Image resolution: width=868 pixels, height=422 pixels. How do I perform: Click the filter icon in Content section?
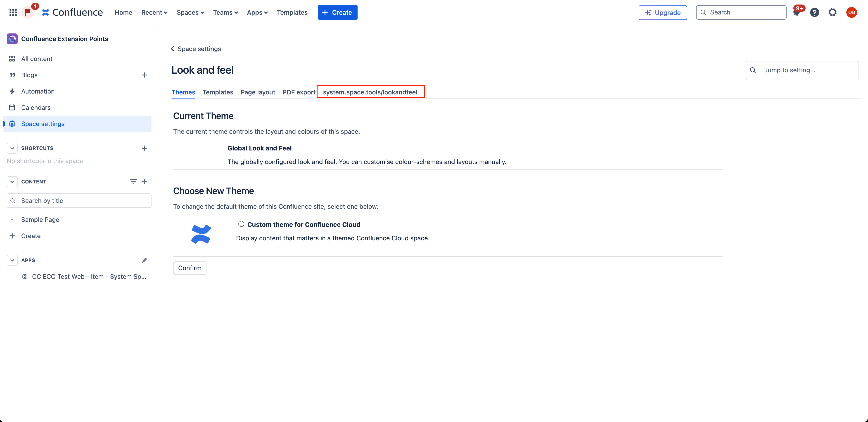click(133, 181)
